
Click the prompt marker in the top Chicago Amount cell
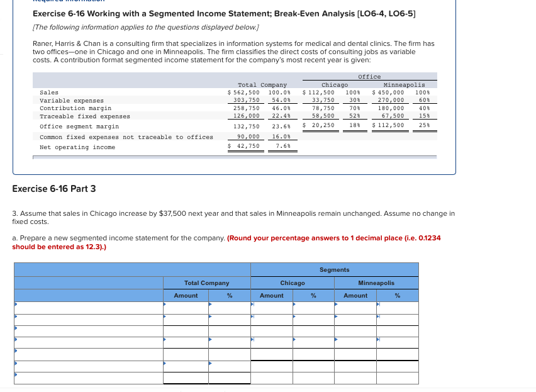[252, 304]
